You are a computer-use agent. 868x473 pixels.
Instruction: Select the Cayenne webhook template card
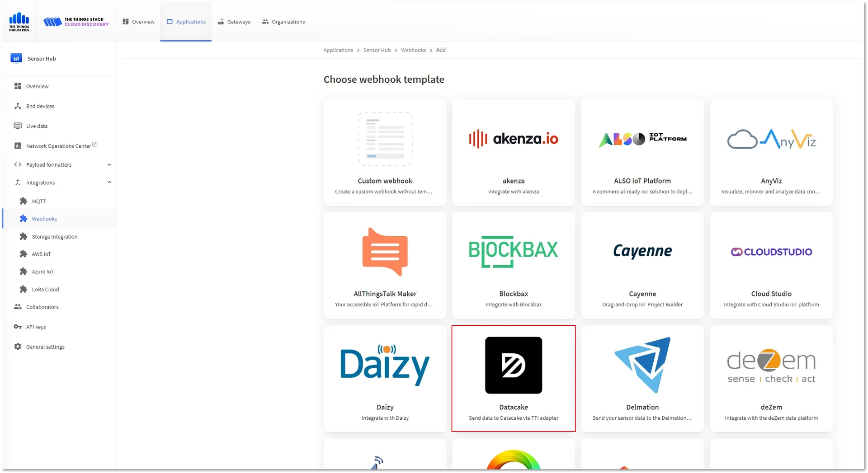pyautogui.click(x=642, y=266)
